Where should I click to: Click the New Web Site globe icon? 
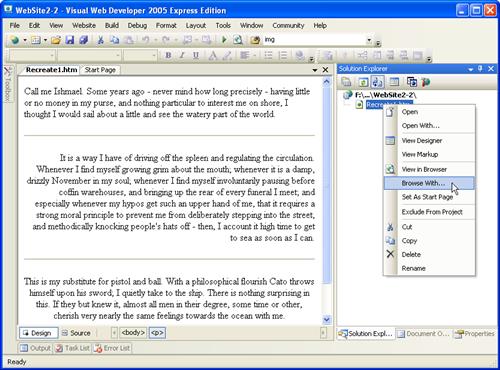coord(15,40)
